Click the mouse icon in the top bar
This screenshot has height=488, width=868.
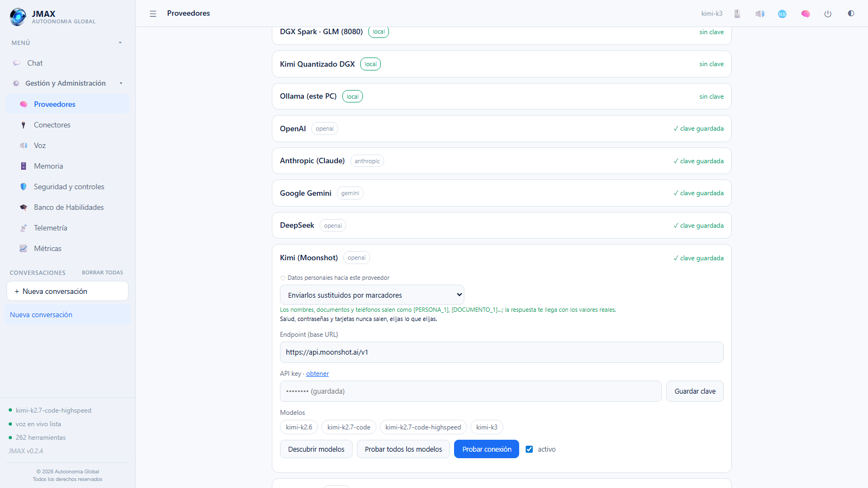click(737, 14)
